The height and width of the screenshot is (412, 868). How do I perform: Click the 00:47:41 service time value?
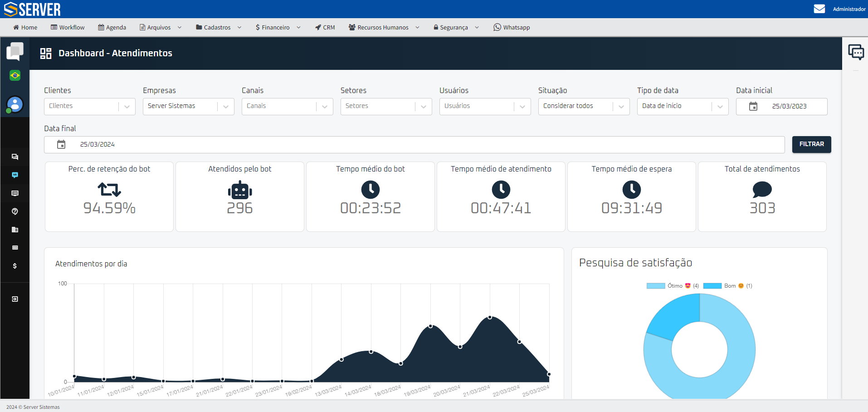(x=501, y=208)
